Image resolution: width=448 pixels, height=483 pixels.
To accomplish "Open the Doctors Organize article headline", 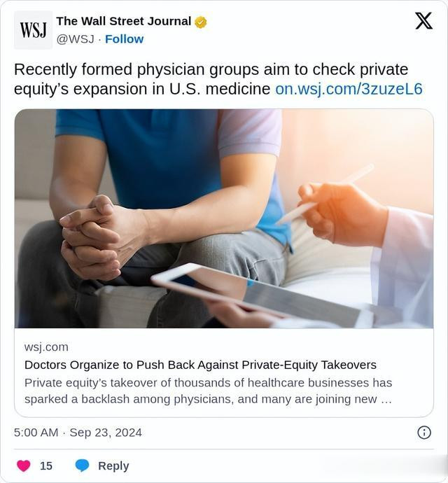I will [x=200, y=365].
